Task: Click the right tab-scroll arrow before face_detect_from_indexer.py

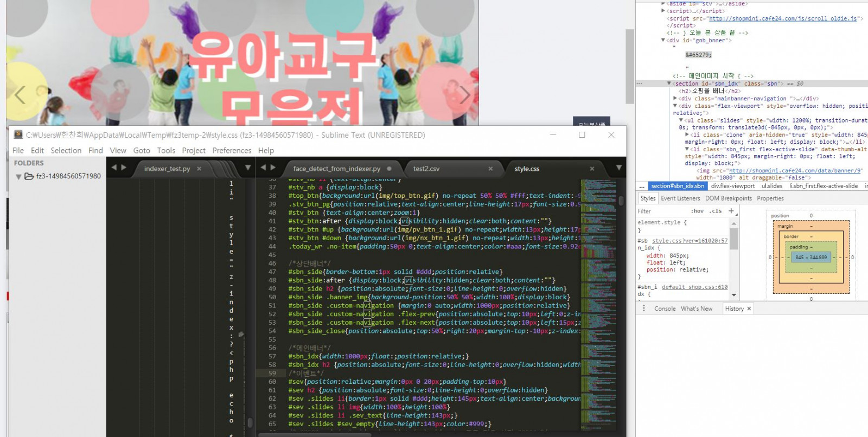Action: 273,168
